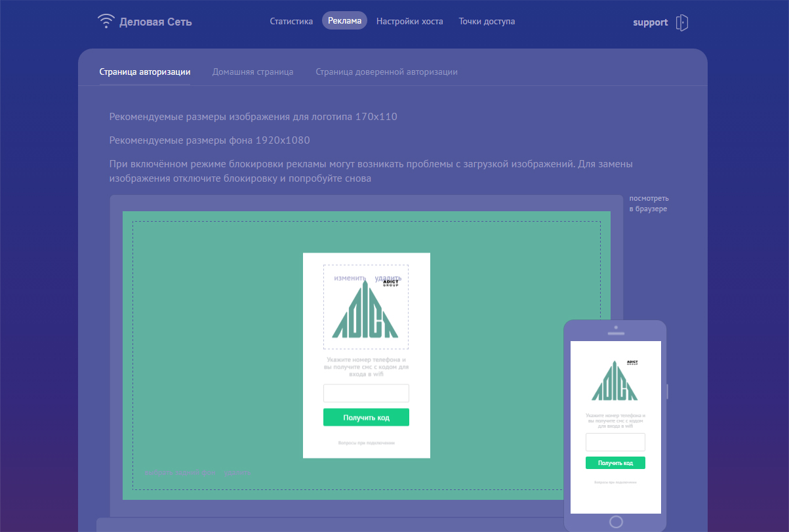
Task: Click the Wi-Fi logo icon beside Деловая Сеть
Action: 106,22
